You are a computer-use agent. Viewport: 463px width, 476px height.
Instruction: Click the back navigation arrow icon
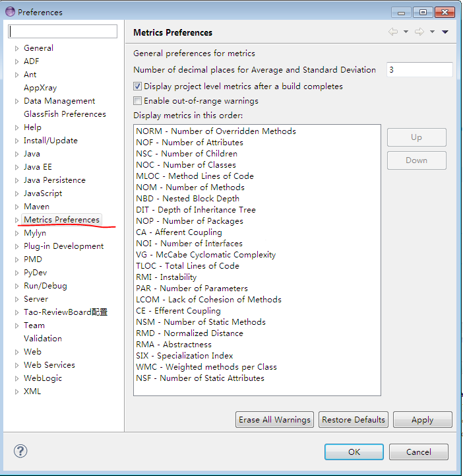(x=393, y=32)
